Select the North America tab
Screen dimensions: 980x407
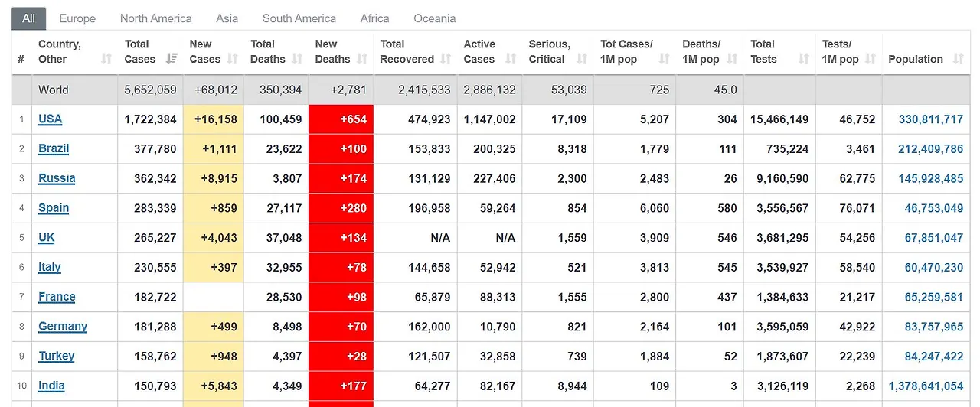click(x=156, y=18)
